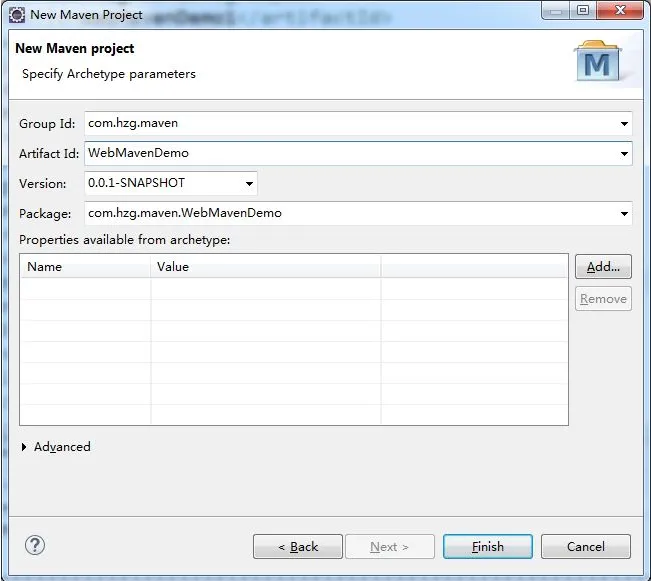Click Finish to create the project
The height and width of the screenshot is (581, 651).
(x=488, y=547)
